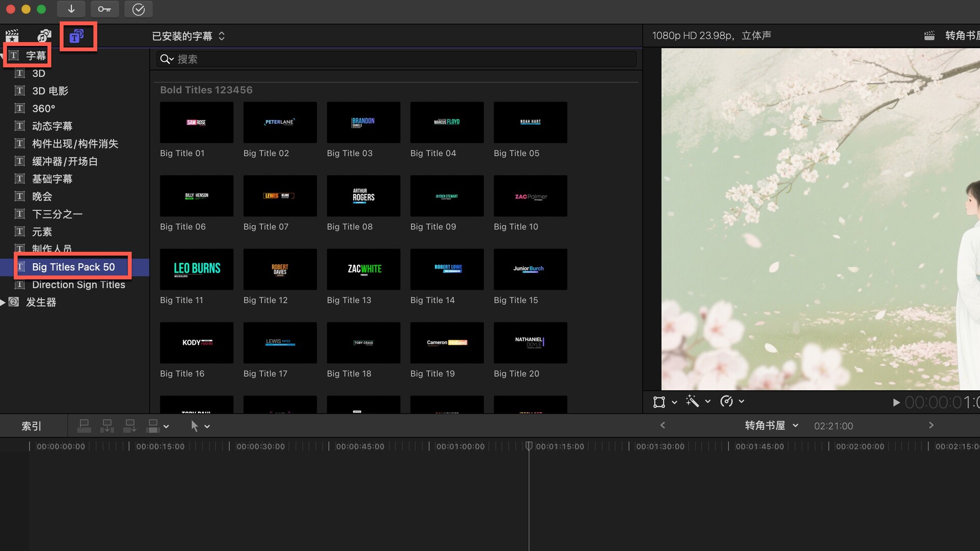Screen dimensions: 980x551
Task: Click the overwrite clip edit icon
Action: coord(153,425)
